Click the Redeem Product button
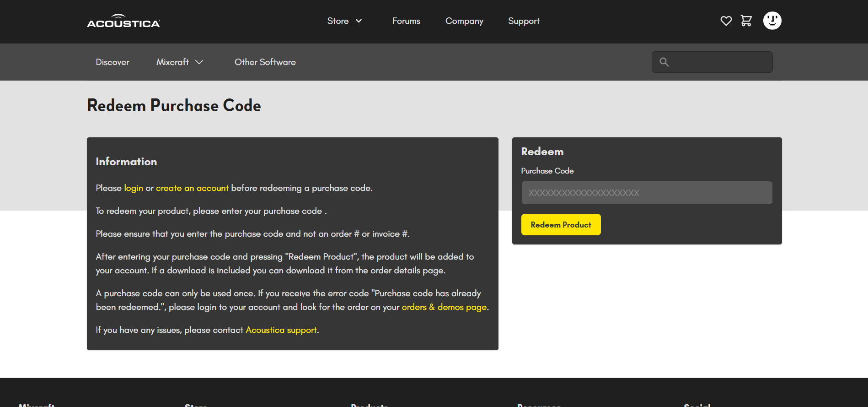Image resolution: width=868 pixels, height=407 pixels. 561,225
